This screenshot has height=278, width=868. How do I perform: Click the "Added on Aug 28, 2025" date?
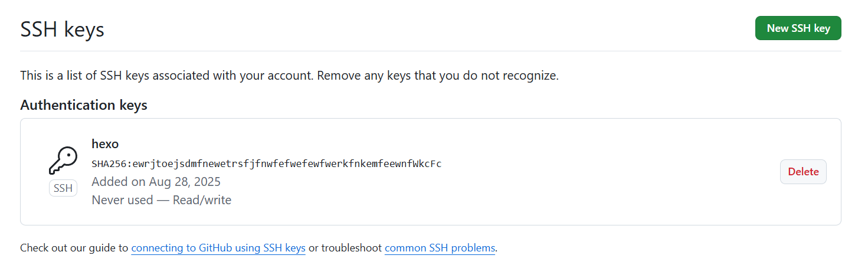pyautogui.click(x=156, y=181)
